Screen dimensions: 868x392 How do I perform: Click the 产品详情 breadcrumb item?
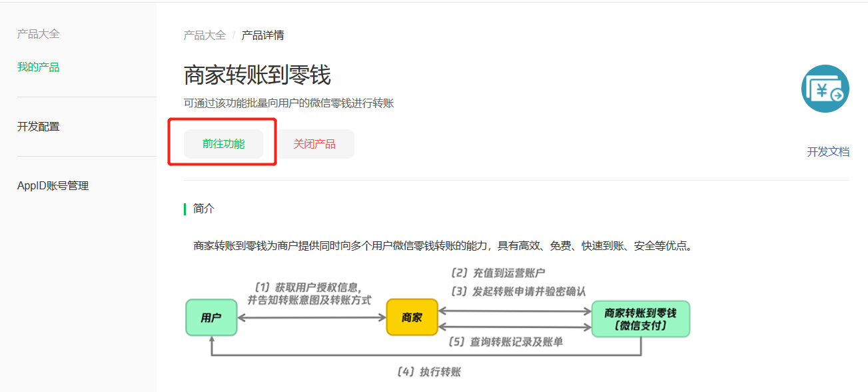[x=263, y=35]
